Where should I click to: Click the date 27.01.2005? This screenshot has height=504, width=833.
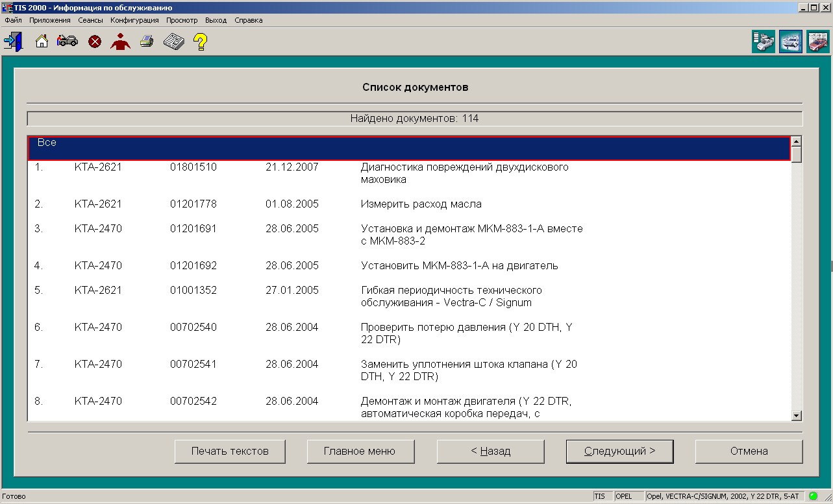(292, 291)
